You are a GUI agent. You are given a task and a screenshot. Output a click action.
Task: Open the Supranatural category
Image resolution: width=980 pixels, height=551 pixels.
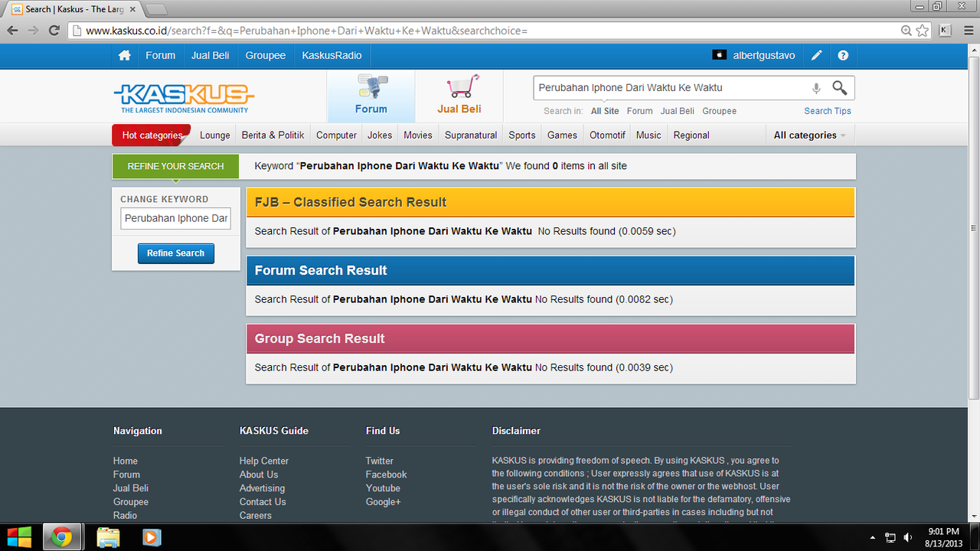471,135
